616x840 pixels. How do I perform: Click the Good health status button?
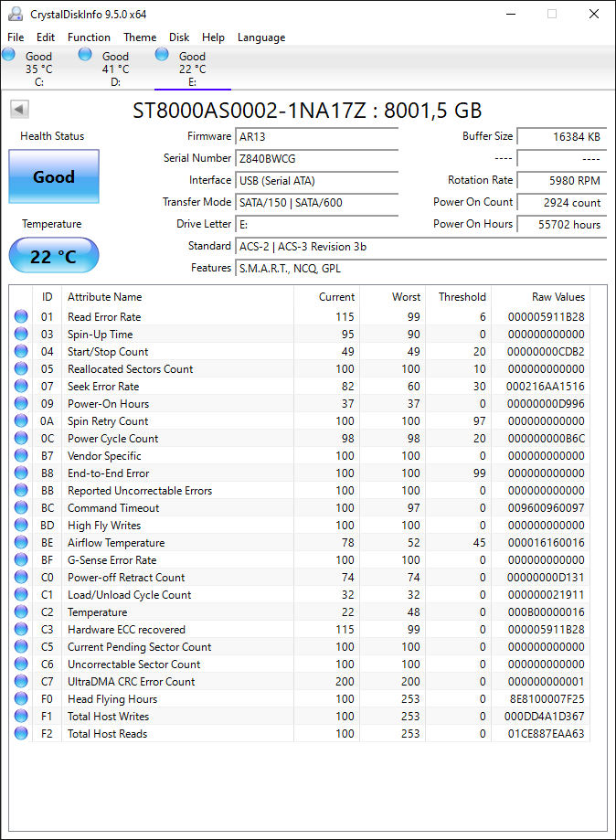coord(54,176)
